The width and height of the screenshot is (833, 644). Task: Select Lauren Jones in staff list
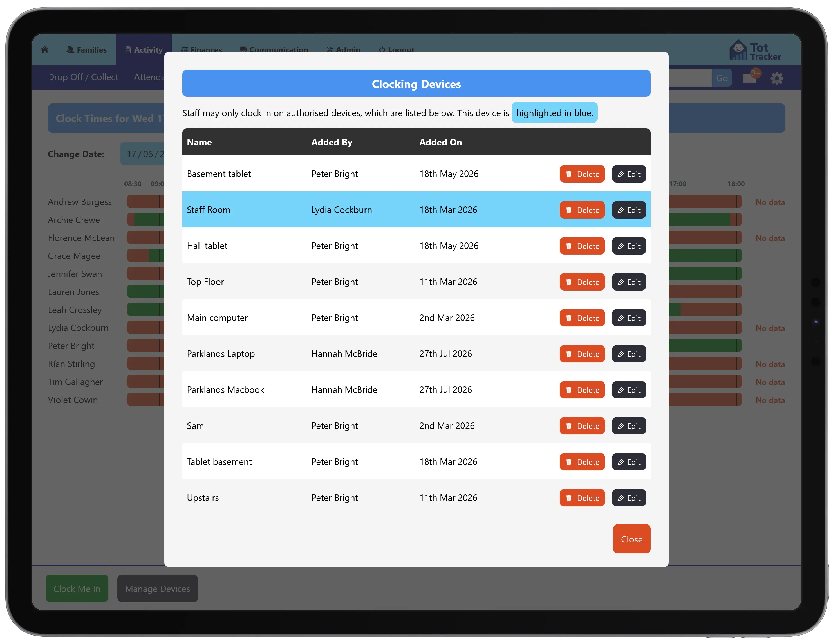[73, 292]
